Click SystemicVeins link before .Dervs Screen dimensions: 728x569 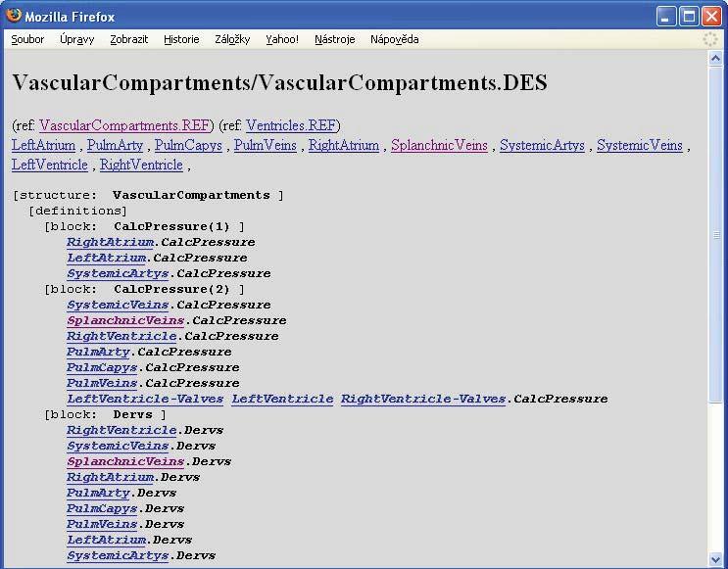[x=118, y=446]
